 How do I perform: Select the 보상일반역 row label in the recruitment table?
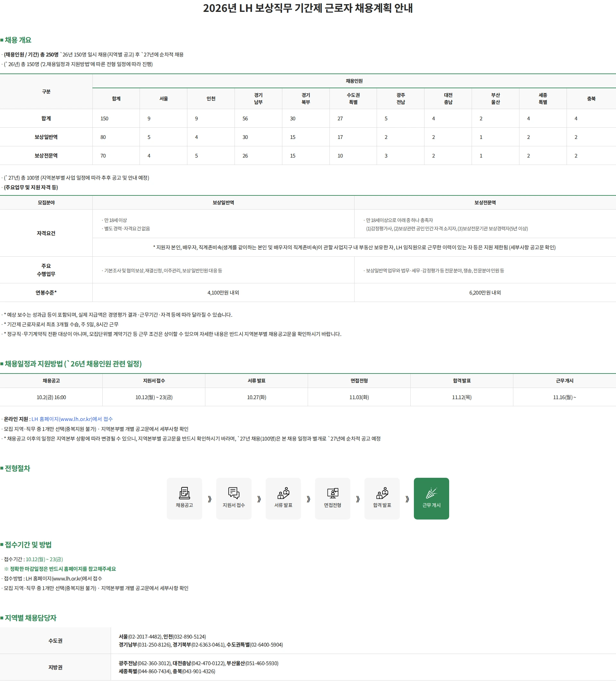(46, 137)
